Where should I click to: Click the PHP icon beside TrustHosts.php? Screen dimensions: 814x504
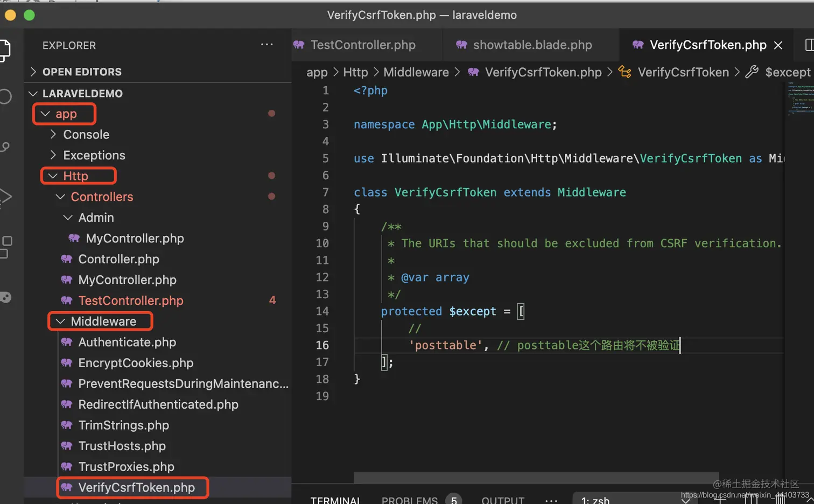pyautogui.click(x=67, y=446)
